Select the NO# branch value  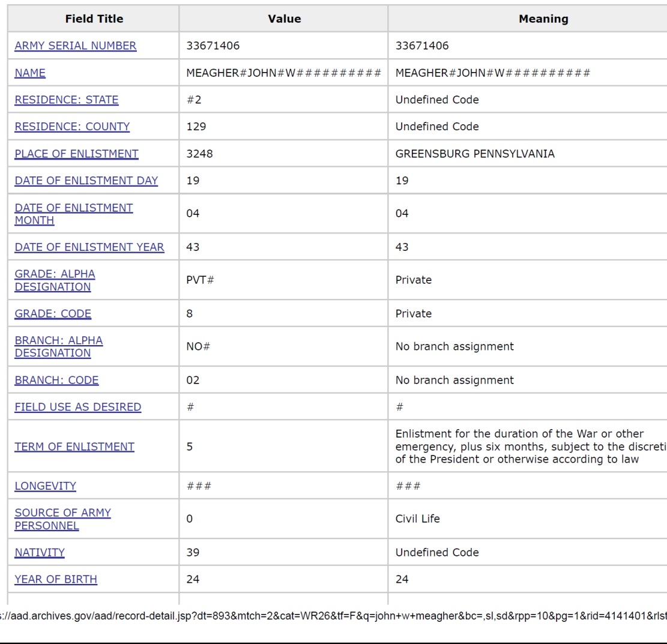[198, 346]
